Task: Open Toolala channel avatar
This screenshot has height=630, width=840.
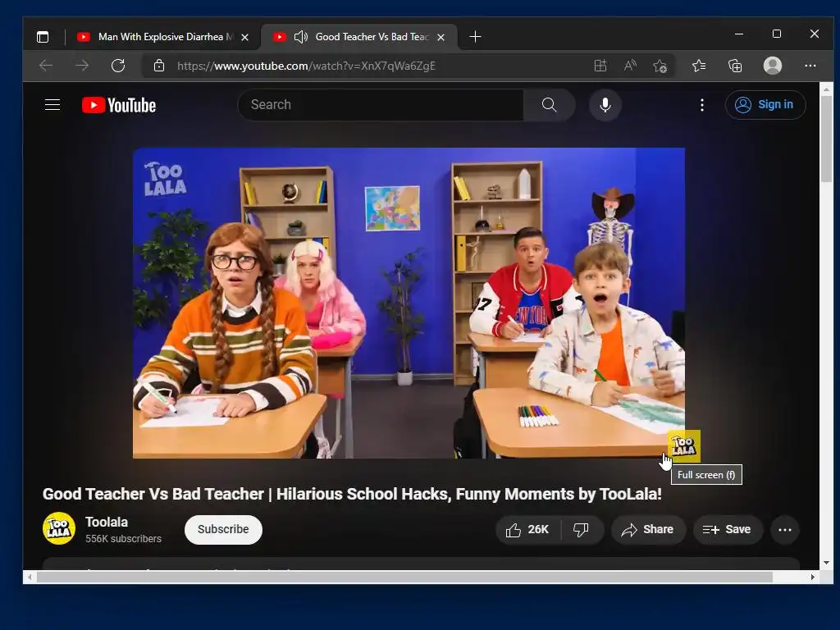Action: (59, 528)
